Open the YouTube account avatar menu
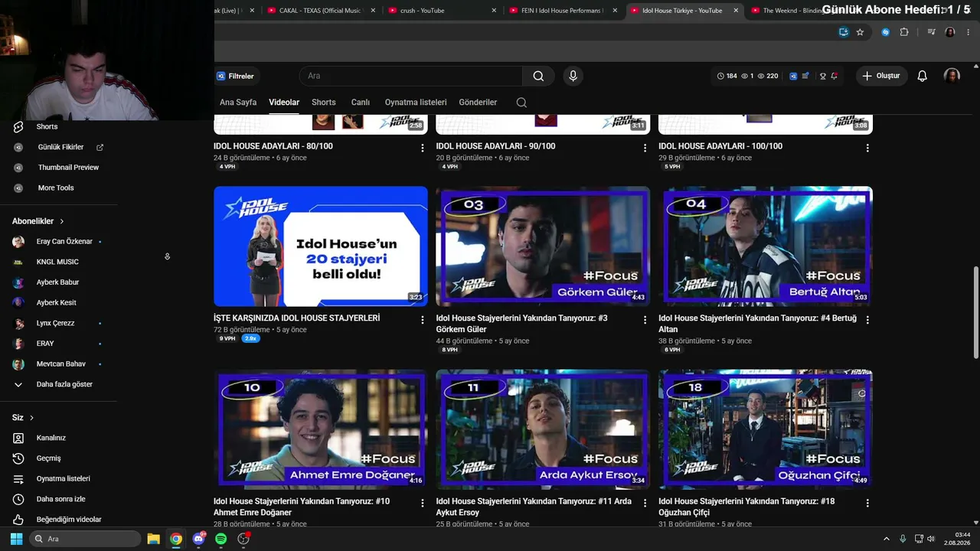 click(x=952, y=76)
